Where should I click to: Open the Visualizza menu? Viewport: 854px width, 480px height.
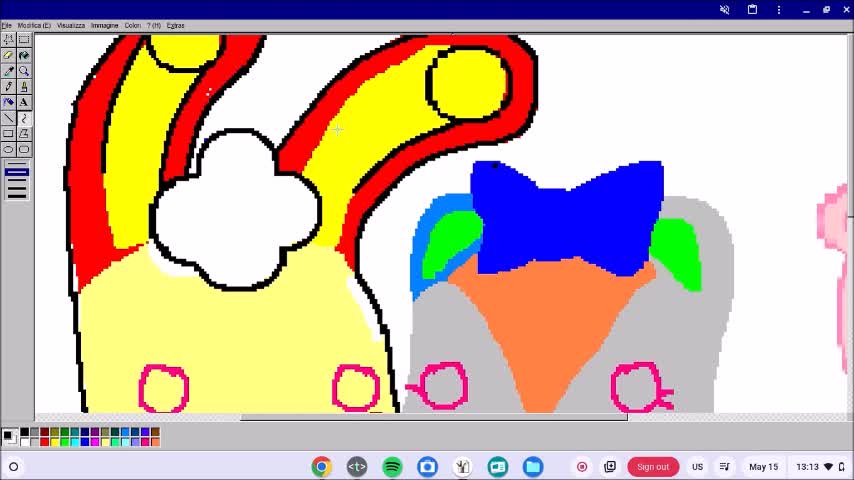[x=71, y=25]
